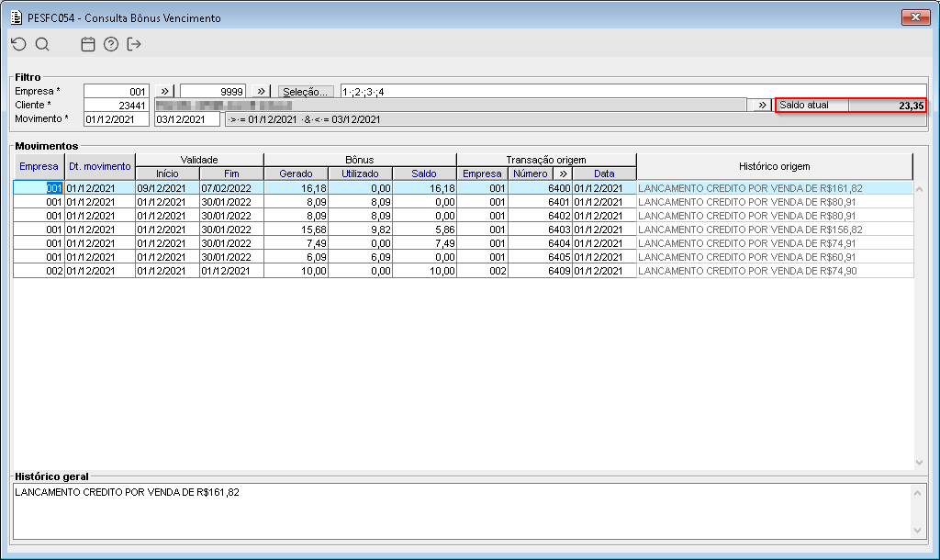The width and height of the screenshot is (940, 560).
Task: Click the Seleção... button
Action: click(305, 92)
